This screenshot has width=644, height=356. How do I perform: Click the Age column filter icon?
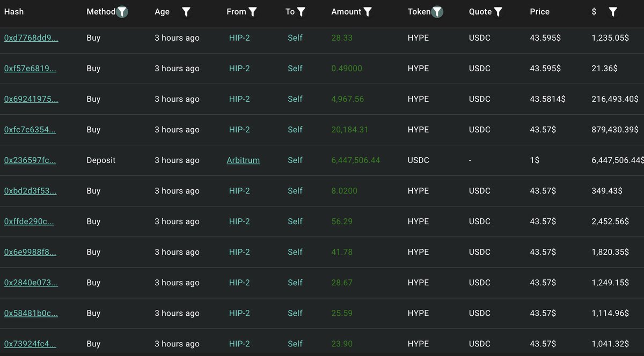tap(186, 11)
